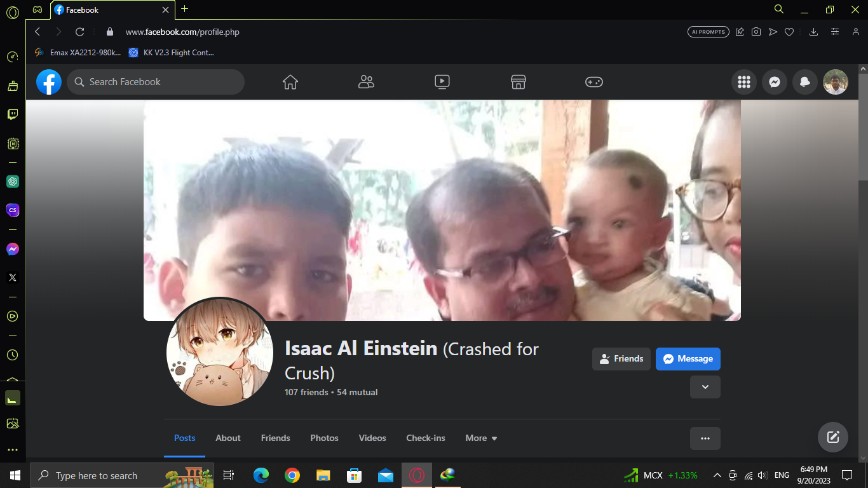This screenshot has height=488, width=868.
Task: Open the Opera GX main menu logo
Action: click(13, 12)
